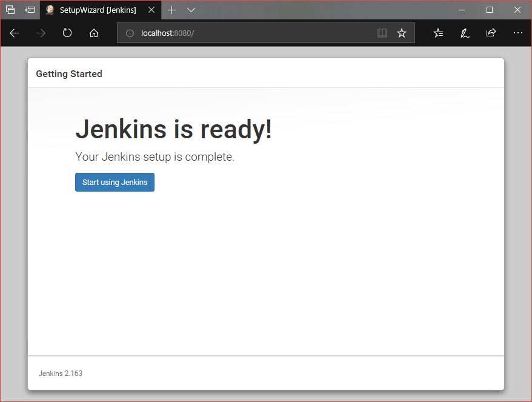Maximize the browser window
The width and height of the screenshot is (532, 402).
click(x=490, y=10)
